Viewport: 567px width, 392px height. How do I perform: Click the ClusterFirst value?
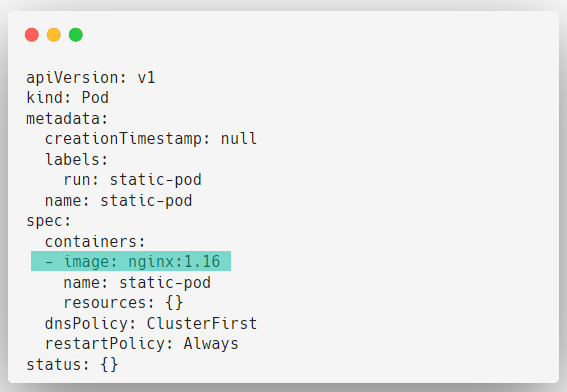pos(202,324)
